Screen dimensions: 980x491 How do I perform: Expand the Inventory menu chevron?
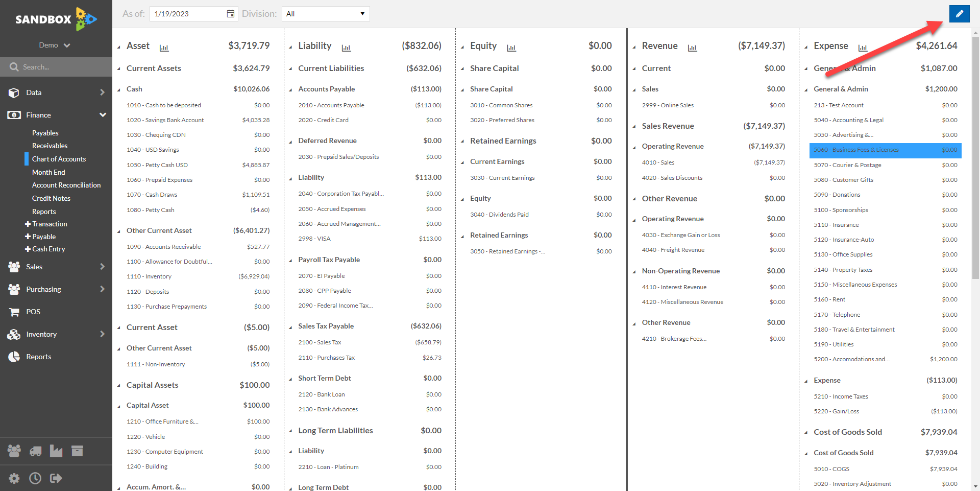click(x=102, y=334)
